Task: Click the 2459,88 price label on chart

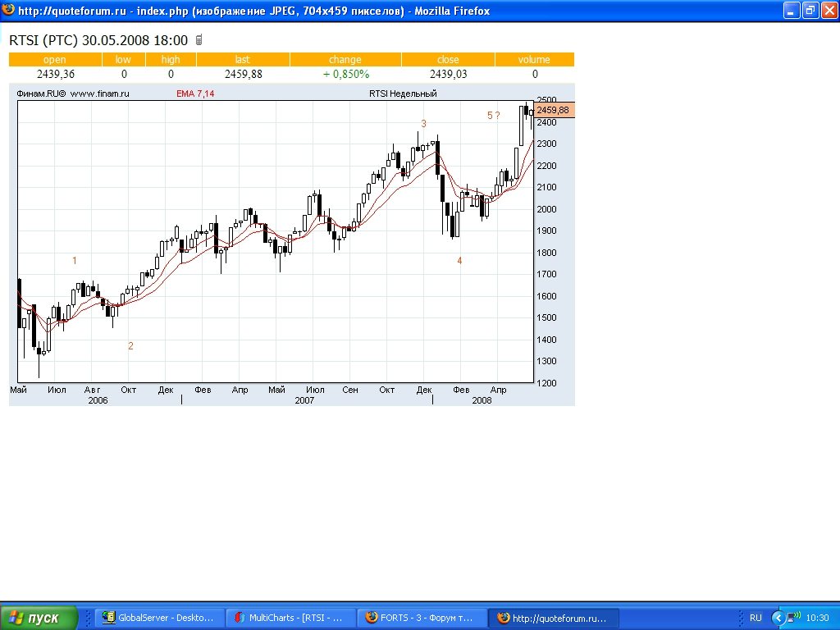Action: [x=553, y=110]
